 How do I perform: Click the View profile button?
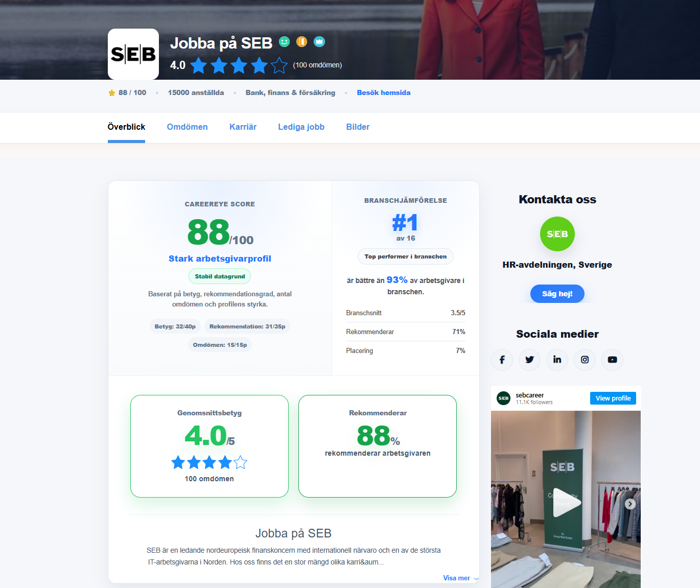click(x=613, y=398)
